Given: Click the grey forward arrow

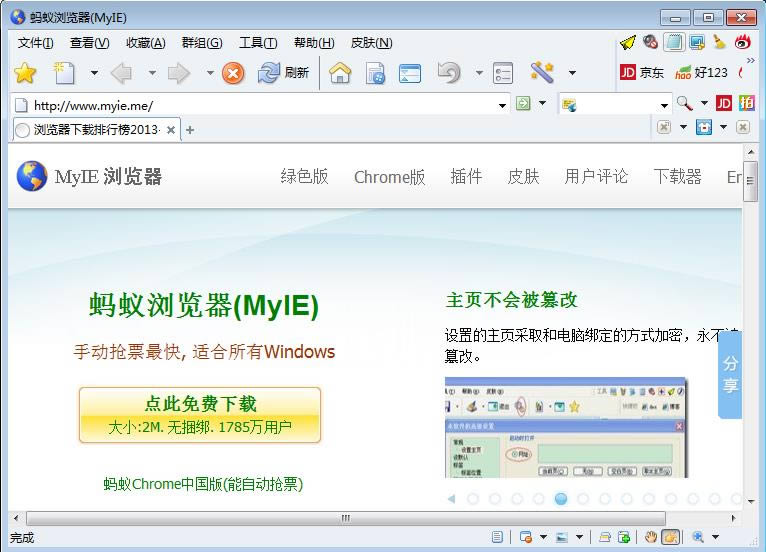Looking at the screenshot, I should (x=178, y=73).
